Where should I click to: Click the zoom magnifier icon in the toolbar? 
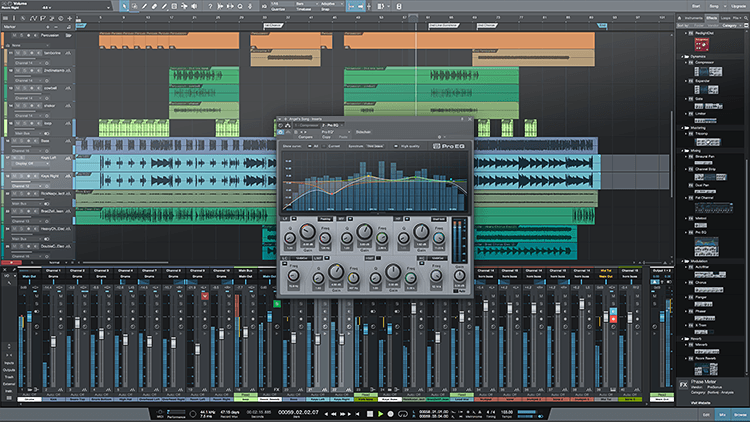coord(240,6)
